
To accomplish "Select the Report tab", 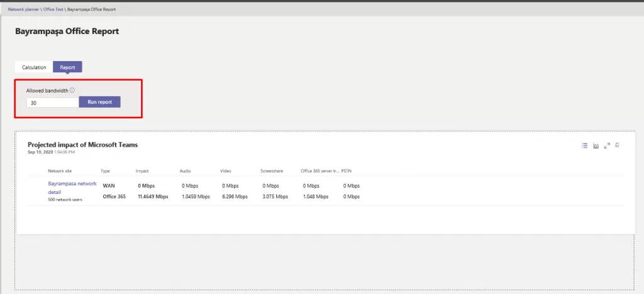I will [67, 67].
